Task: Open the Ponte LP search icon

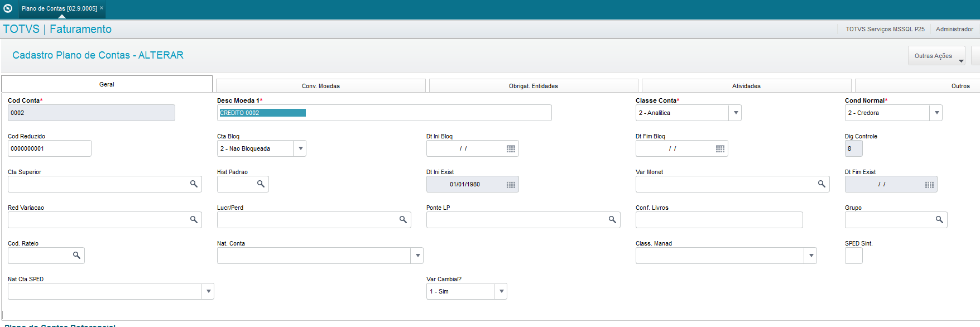Action: click(612, 220)
